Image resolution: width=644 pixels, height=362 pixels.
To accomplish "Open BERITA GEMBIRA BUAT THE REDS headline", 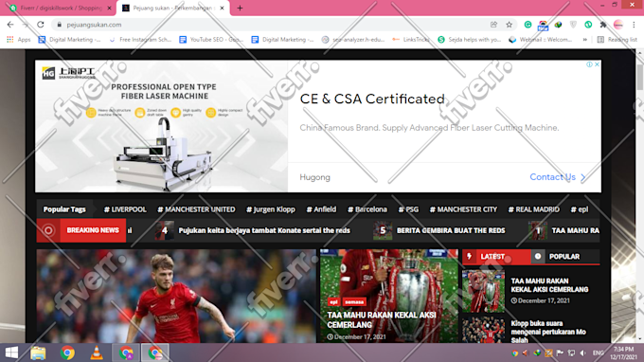I will pyautogui.click(x=451, y=230).
